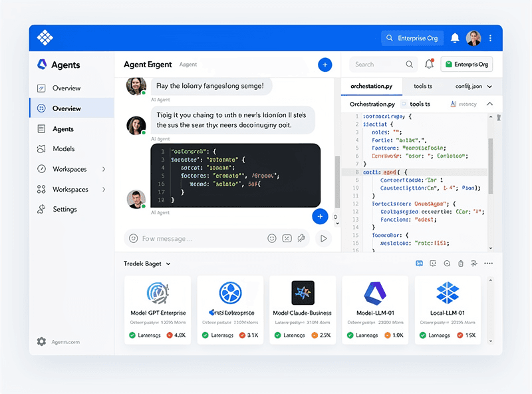Image resolution: width=532 pixels, height=394 pixels.
Task: Click the Local-LLM-01 blue logo icon
Action: tap(448, 292)
